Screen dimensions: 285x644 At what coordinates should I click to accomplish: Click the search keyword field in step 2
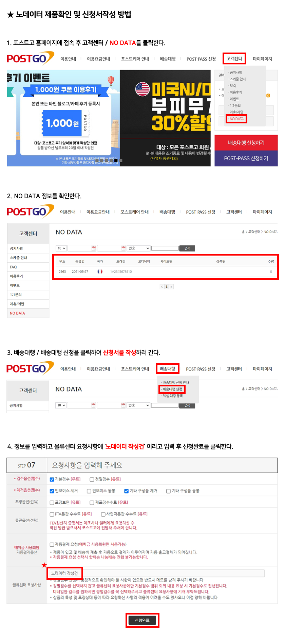(x=165, y=248)
